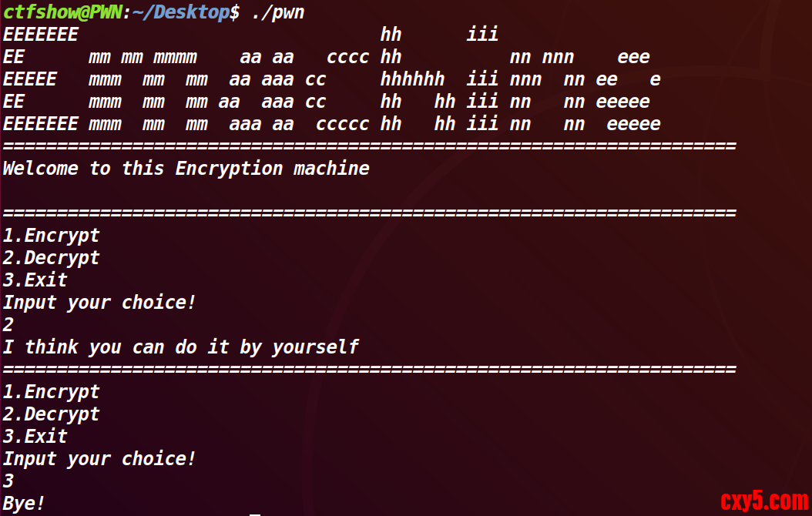Click the ctfshow@PWN username in the prompt
812x516 pixels.
click(x=62, y=12)
